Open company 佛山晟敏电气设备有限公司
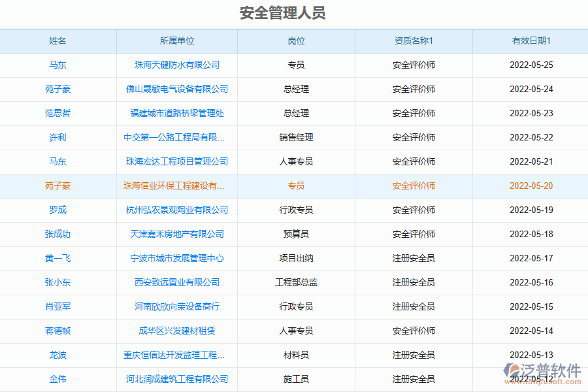The width and height of the screenshot is (588, 392). (177, 90)
